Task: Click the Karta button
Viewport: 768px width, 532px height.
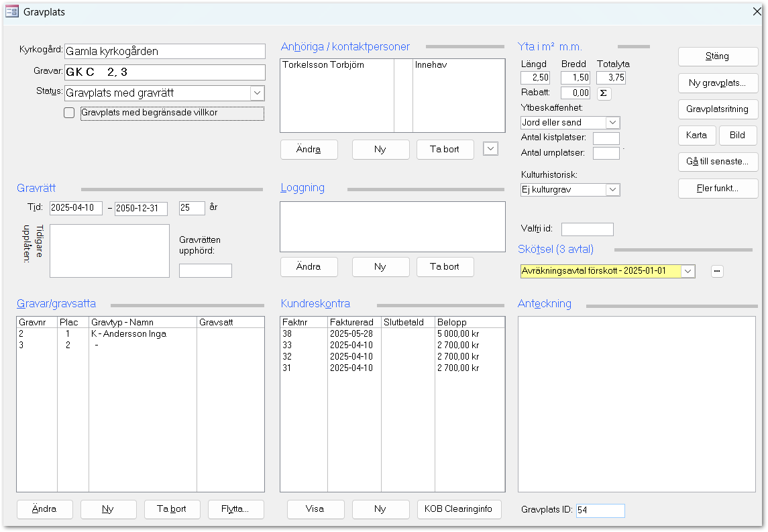Action: tap(697, 135)
